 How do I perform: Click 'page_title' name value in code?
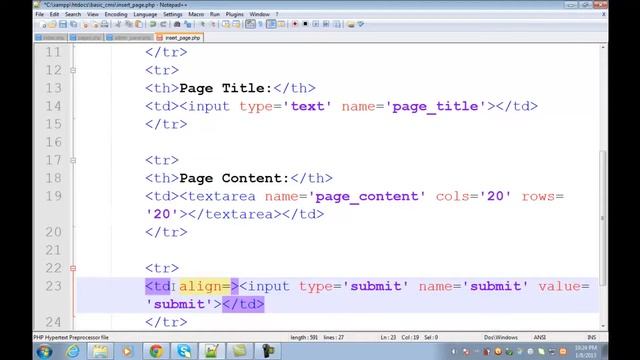[x=436, y=106]
